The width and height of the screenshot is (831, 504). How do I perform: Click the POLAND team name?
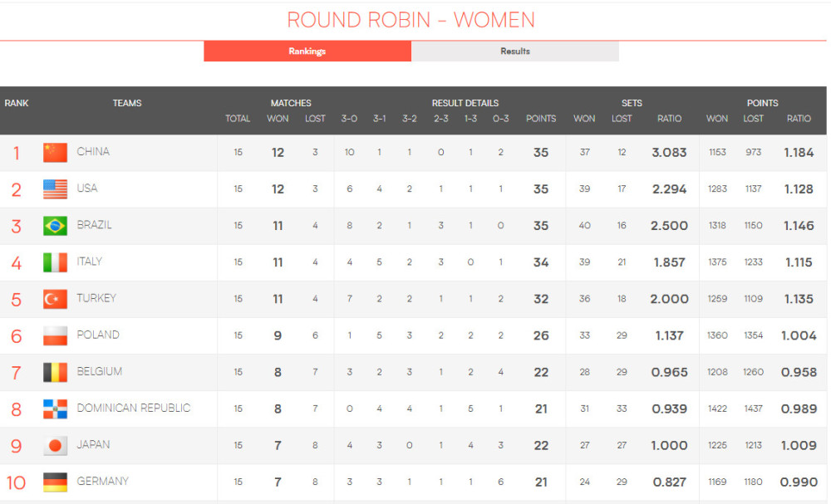(98, 335)
